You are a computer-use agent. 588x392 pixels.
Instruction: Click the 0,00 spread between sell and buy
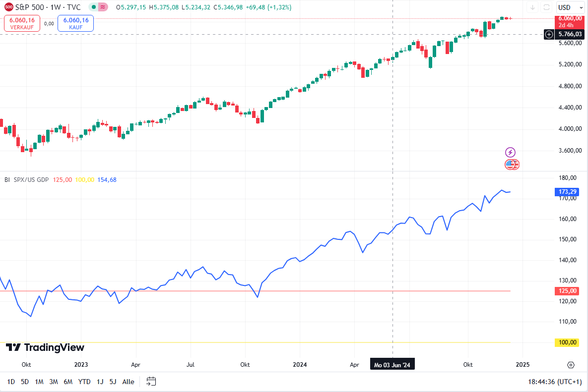(x=49, y=24)
